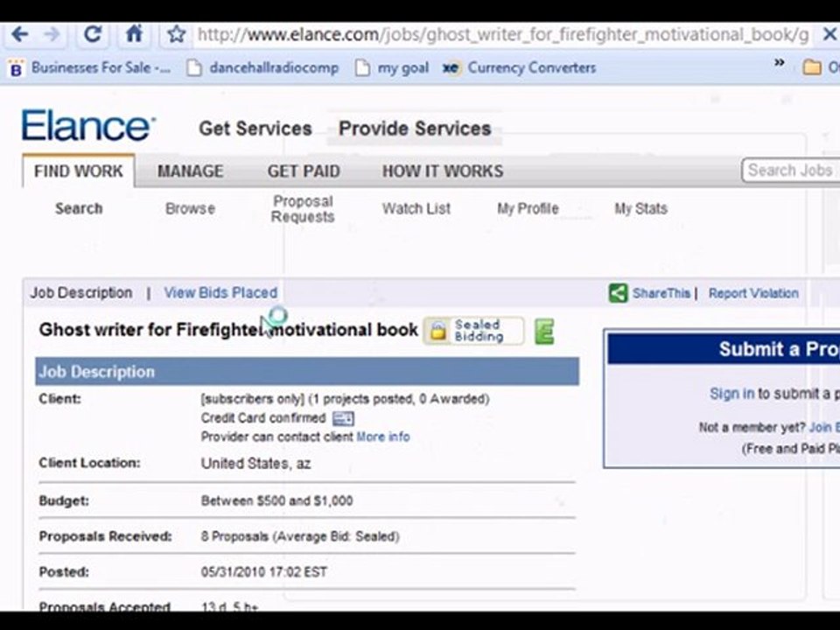Click View Bids Placed link
The width and height of the screenshot is (840, 630).
220,293
